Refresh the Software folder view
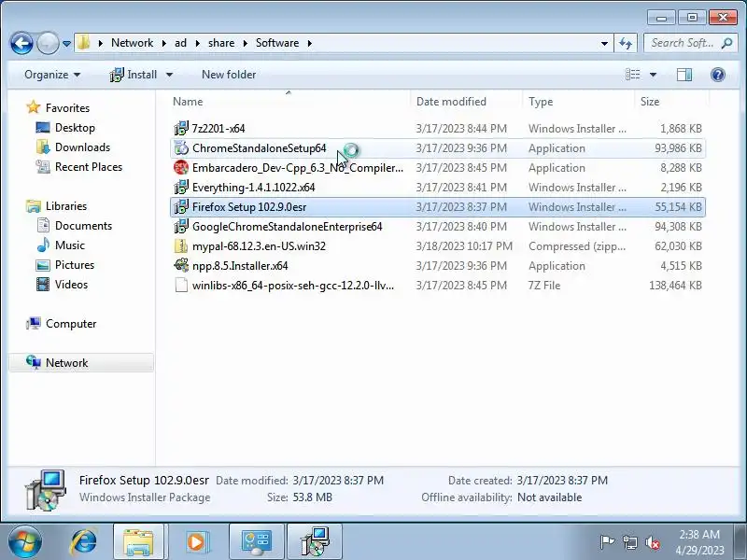This screenshot has height=560, width=747. pyautogui.click(x=626, y=43)
